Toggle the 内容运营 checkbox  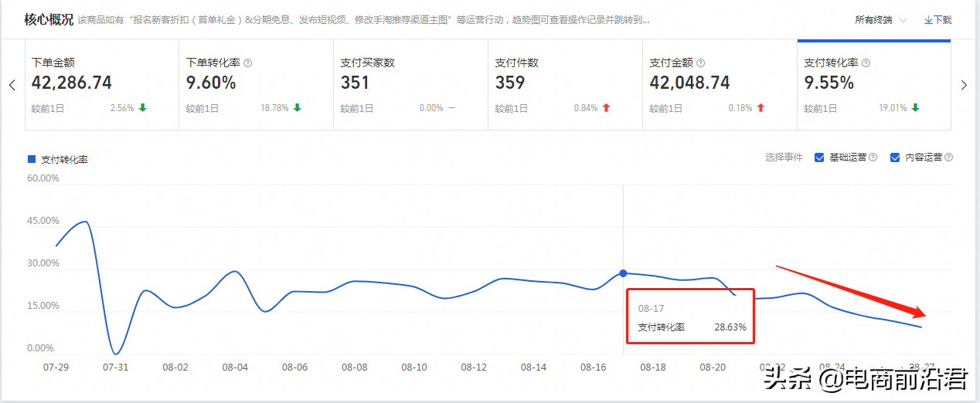[x=895, y=157]
